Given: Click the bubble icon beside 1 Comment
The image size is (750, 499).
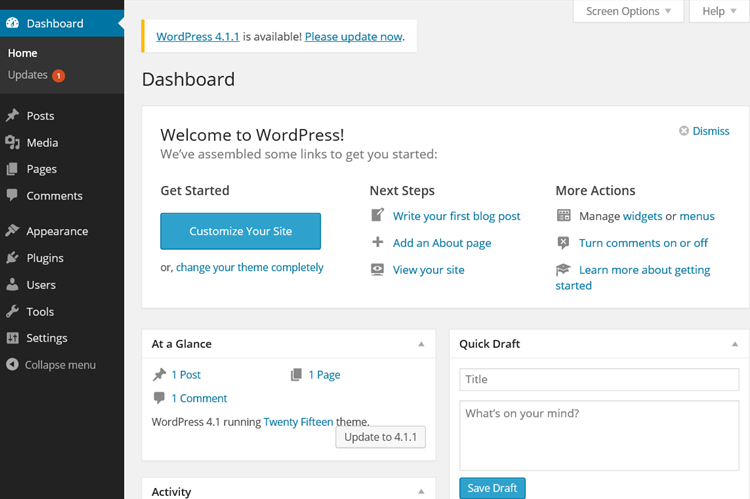Looking at the screenshot, I should pos(159,398).
